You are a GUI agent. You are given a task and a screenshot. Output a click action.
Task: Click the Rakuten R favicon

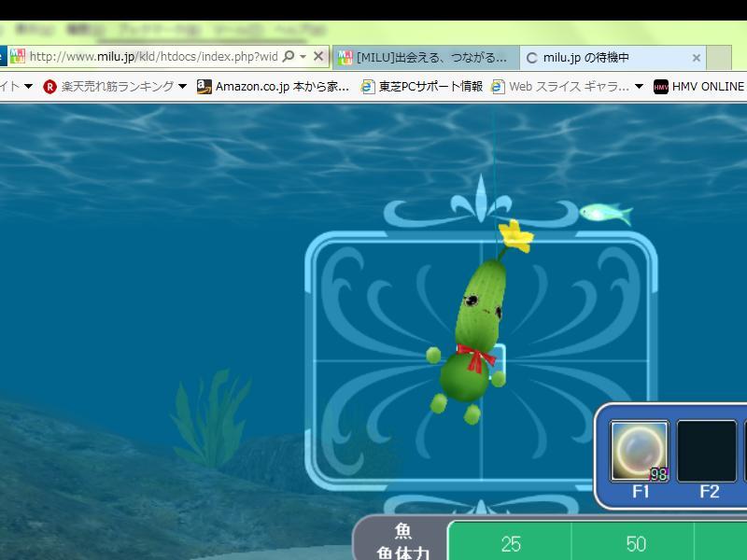tap(49, 87)
